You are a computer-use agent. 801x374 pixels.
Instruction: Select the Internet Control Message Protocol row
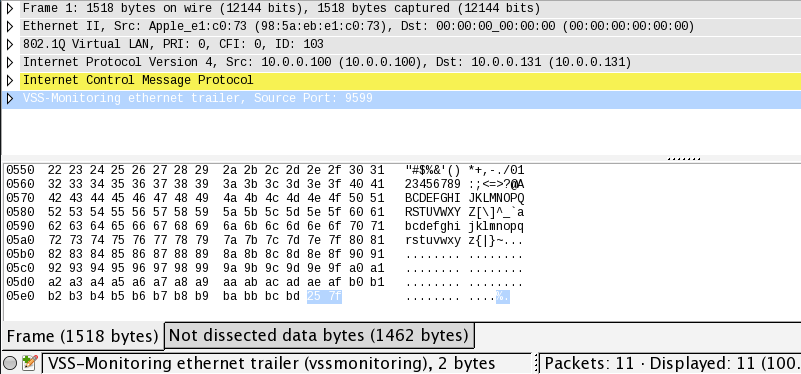pos(410,80)
